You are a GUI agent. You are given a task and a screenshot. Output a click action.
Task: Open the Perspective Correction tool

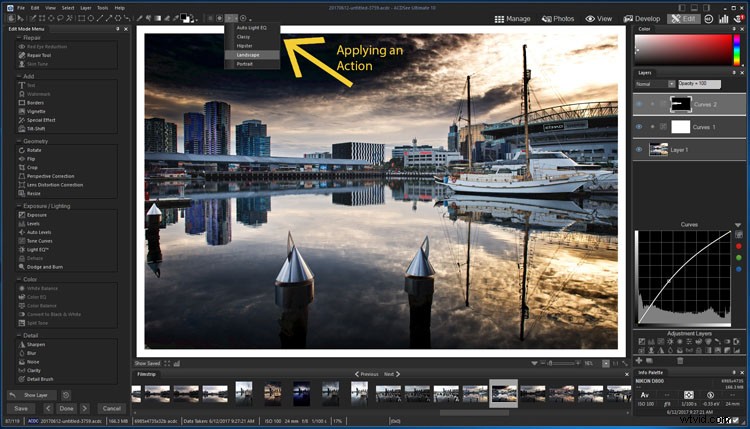pos(50,176)
